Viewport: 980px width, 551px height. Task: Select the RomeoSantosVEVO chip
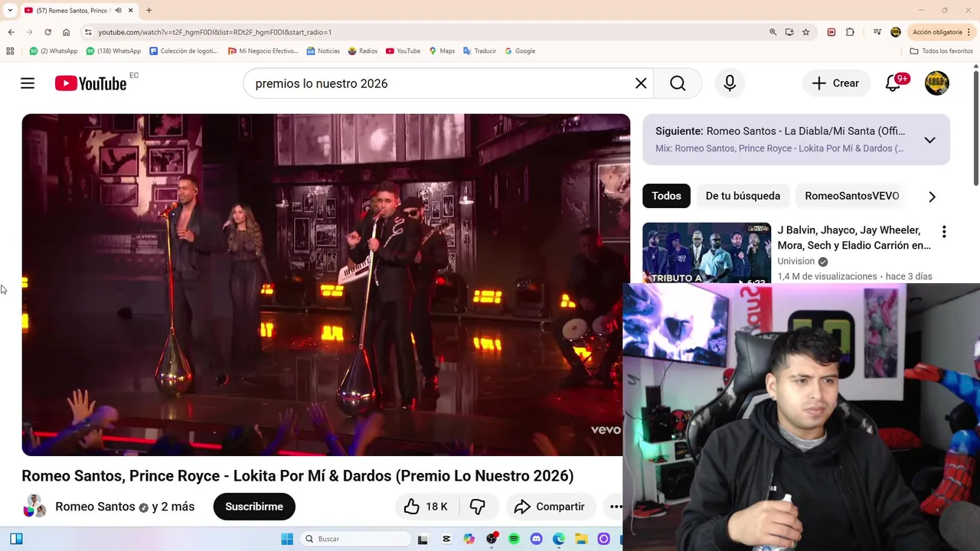(851, 196)
